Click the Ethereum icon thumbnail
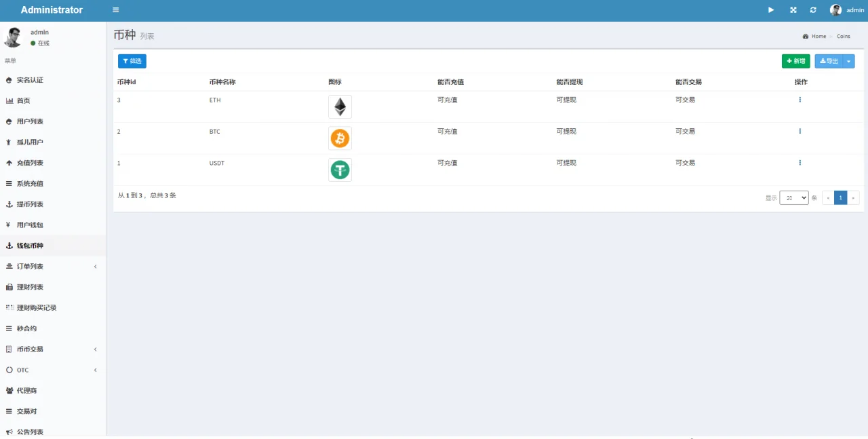The image size is (868, 439). pos(340,107)
